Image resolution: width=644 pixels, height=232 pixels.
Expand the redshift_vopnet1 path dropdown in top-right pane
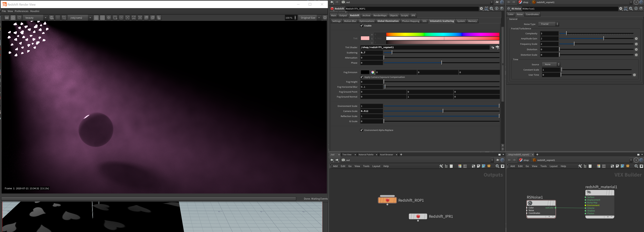(631, 2)
